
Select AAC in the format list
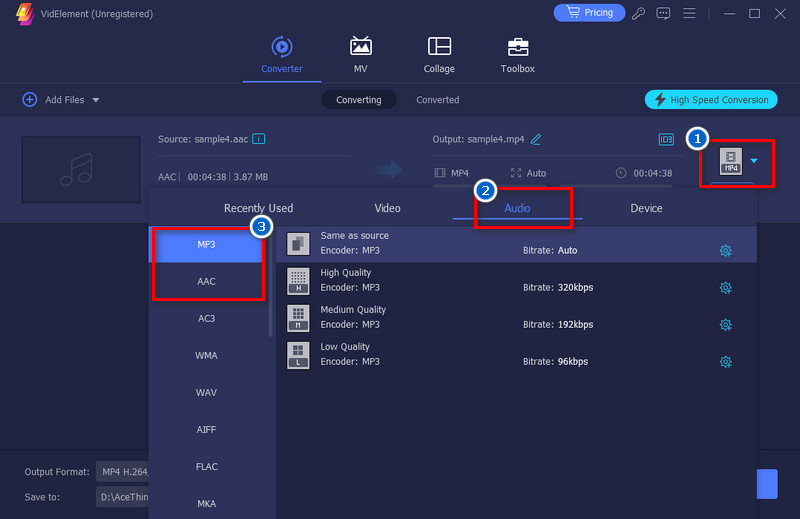pyautogui.click(x=207, y=281)
